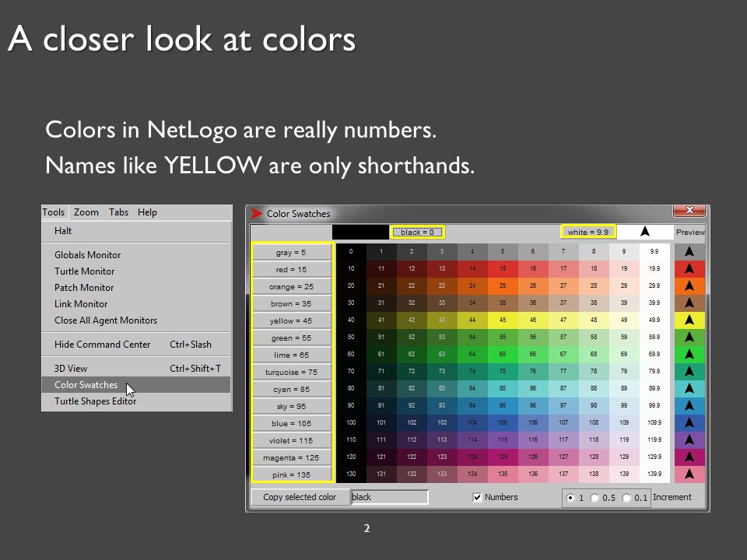Viewport: 747px width, 560px height.
Task: Open the Turtle Shapes Editor
Action: 136,401
